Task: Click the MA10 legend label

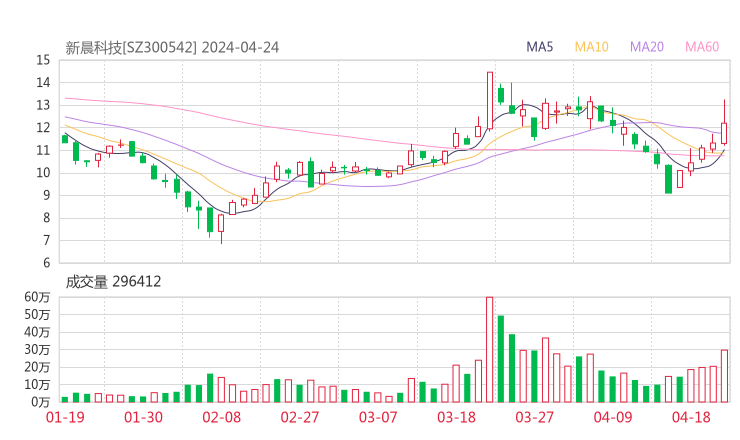Action: tap(591, 47)
